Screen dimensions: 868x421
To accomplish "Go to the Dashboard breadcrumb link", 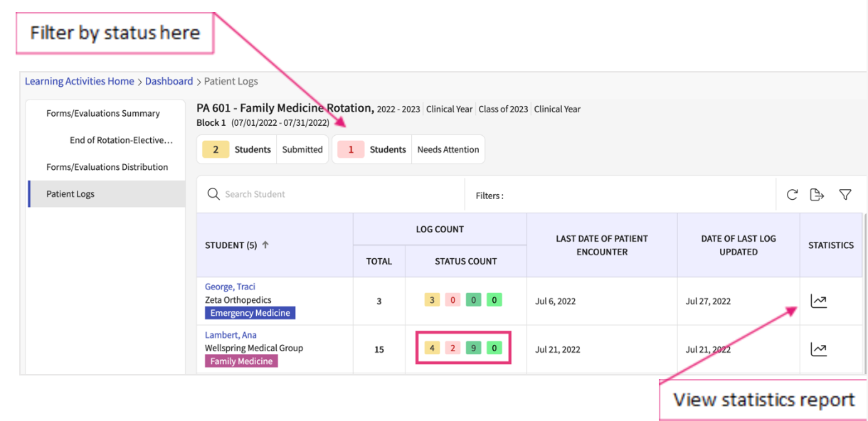I will (x=169, y=81).
